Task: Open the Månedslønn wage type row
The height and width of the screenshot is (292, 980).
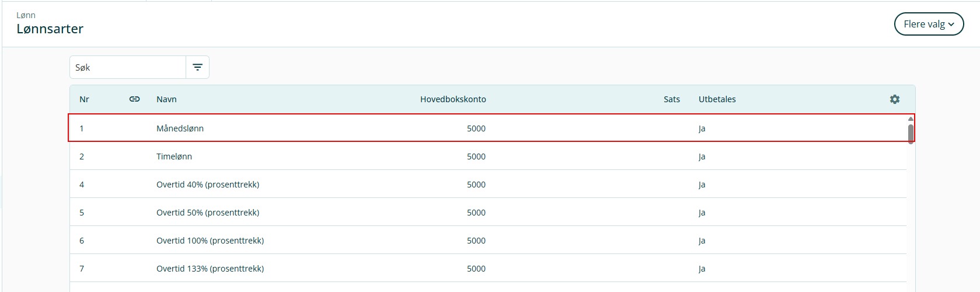Action: [180, 128]
